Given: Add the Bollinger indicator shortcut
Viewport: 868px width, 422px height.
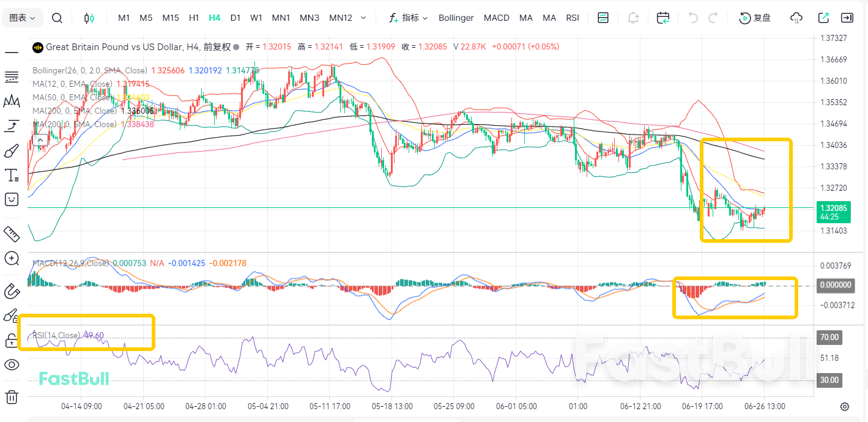Looking at the screenshot, I should click(456, 18).
